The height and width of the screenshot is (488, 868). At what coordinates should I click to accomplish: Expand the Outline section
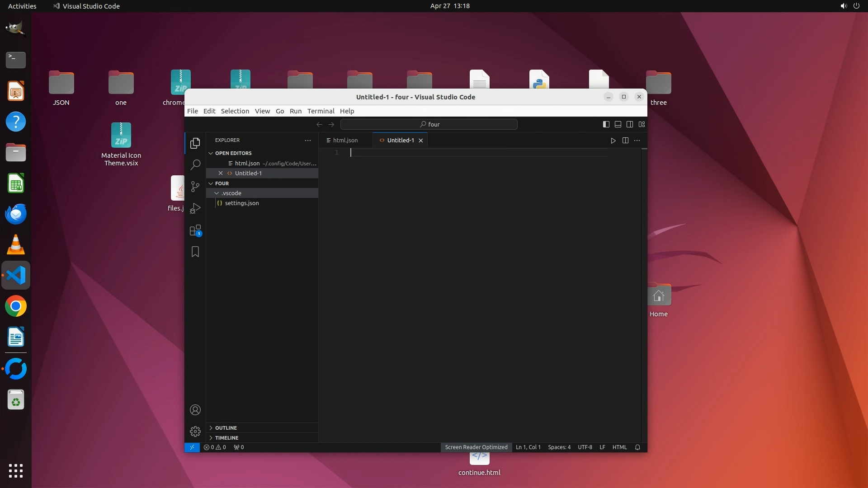tap(226, 428)
